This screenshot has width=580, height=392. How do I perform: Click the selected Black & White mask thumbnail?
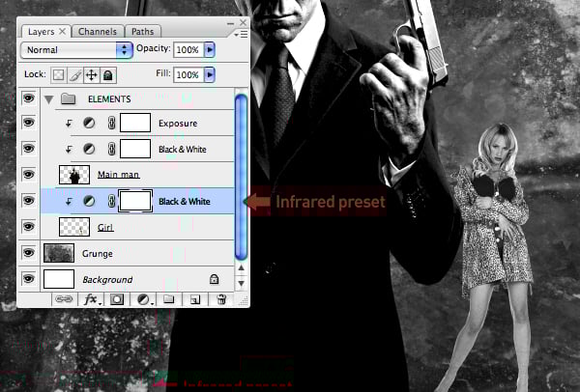(x=135, y=201)
